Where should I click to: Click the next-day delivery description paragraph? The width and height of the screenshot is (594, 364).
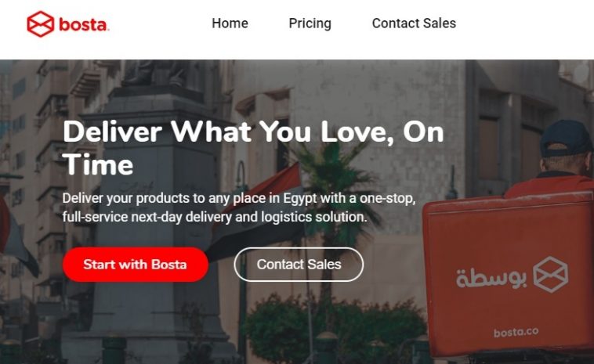click(239, 207)
